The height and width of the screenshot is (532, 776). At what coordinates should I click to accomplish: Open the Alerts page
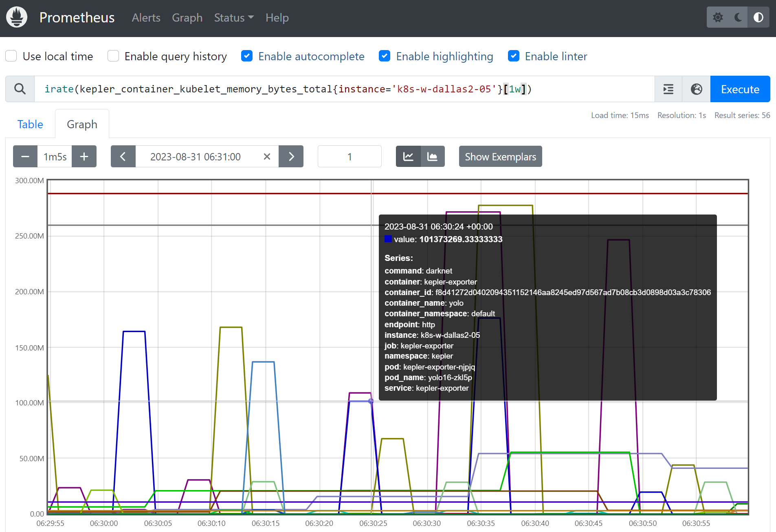point(146,18)
